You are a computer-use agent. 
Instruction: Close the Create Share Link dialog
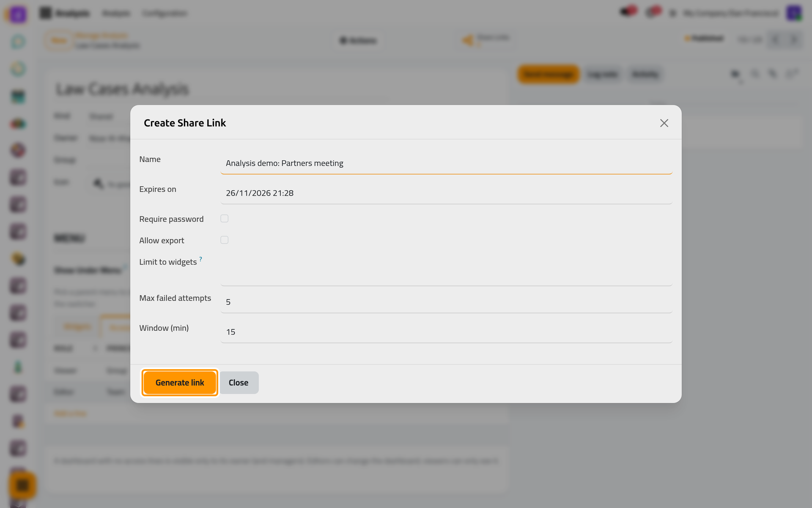[664, 123]
